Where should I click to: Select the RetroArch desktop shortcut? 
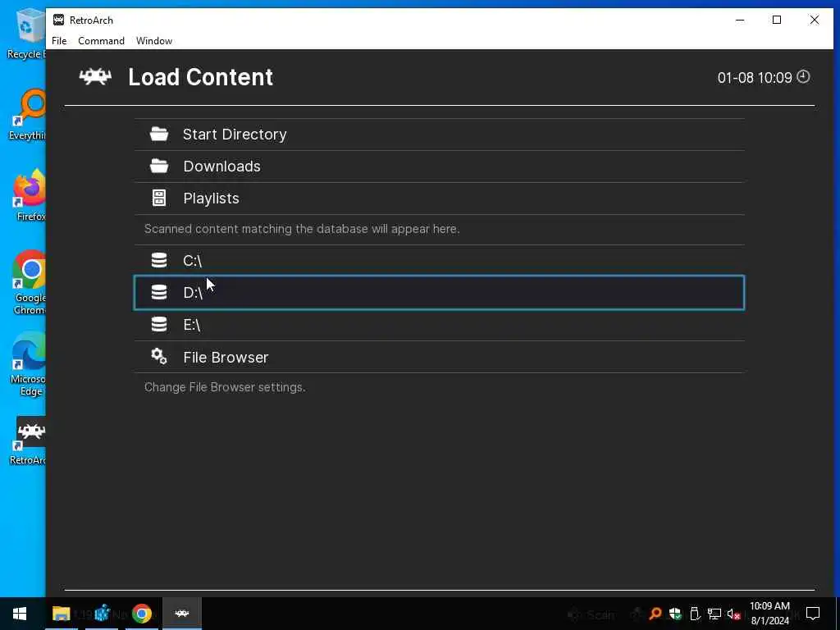click(x=27, y=441)
